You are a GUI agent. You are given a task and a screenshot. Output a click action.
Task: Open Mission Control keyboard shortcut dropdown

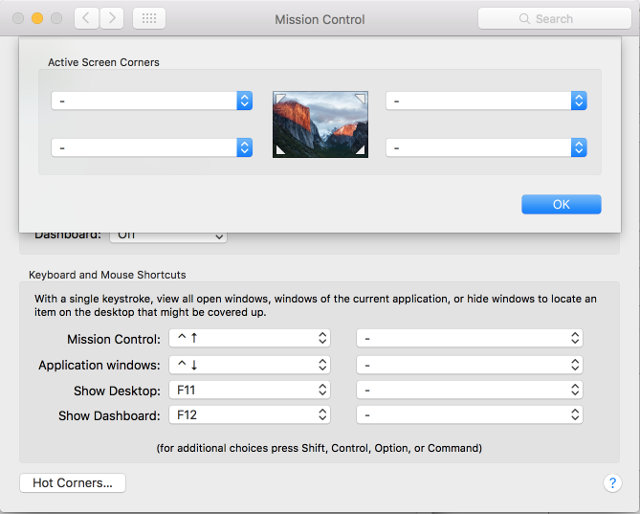click(249, 338)
